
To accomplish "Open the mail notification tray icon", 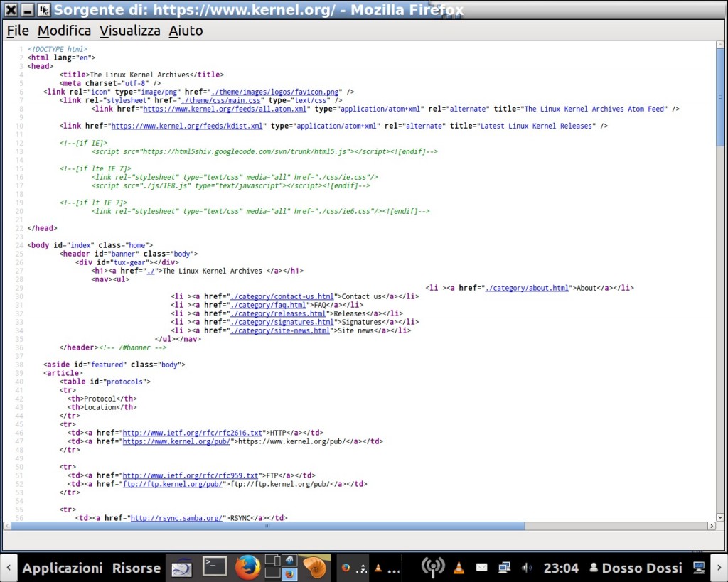I will [481, 568].
